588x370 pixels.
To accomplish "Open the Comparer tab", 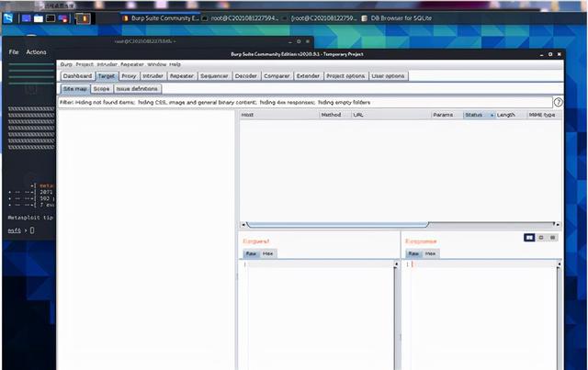I will [x=277, y=76].
